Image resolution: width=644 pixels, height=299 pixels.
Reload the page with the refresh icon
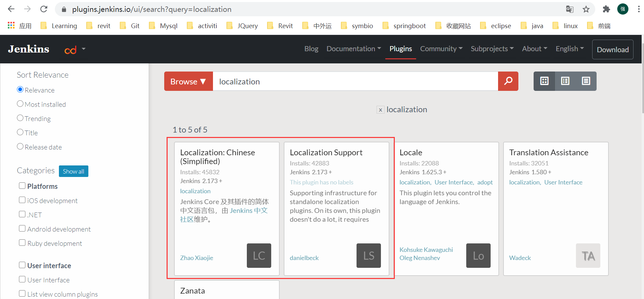(44, 9)
